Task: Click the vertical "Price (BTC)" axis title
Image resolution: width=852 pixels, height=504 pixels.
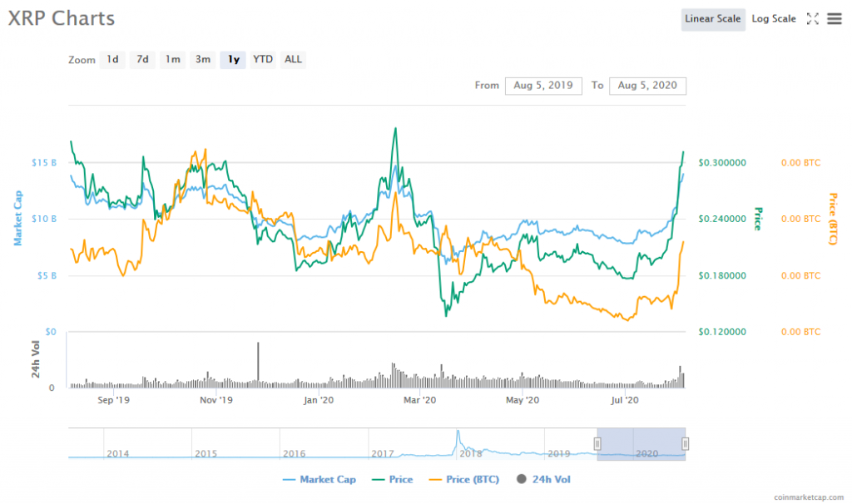Action: coord(832,219)
